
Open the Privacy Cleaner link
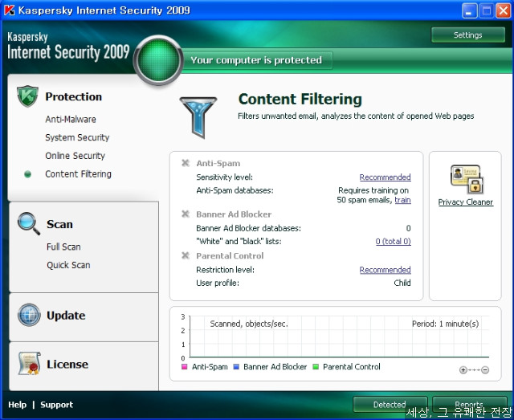466,202
